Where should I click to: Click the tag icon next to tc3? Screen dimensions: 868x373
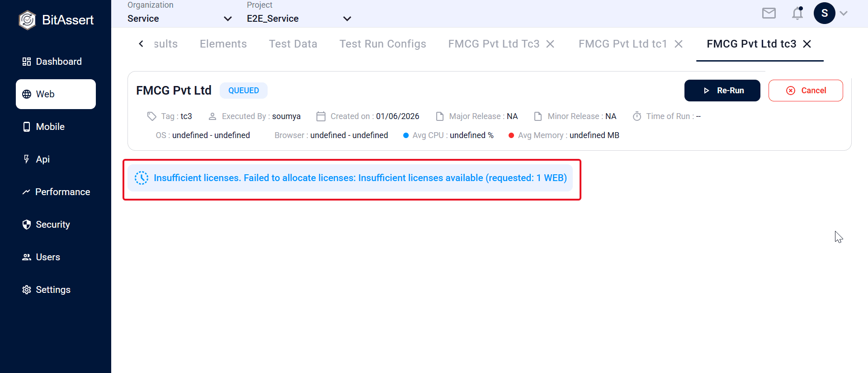click(x=151, y=116)
